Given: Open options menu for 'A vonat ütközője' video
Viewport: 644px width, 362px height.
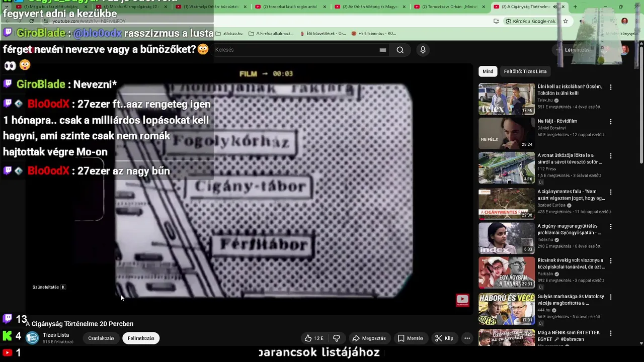Looking at the screenshot, I should pyautogui.click(x=611, y=156).
